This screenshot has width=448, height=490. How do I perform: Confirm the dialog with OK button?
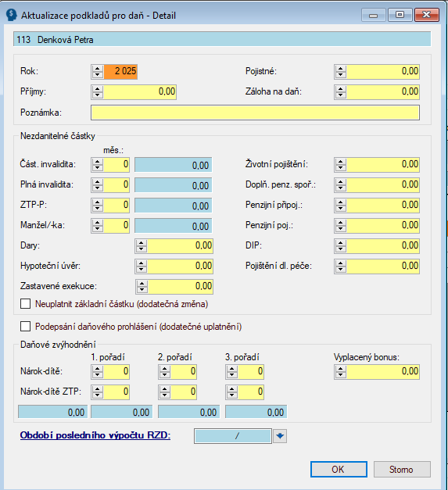[339, 470]
